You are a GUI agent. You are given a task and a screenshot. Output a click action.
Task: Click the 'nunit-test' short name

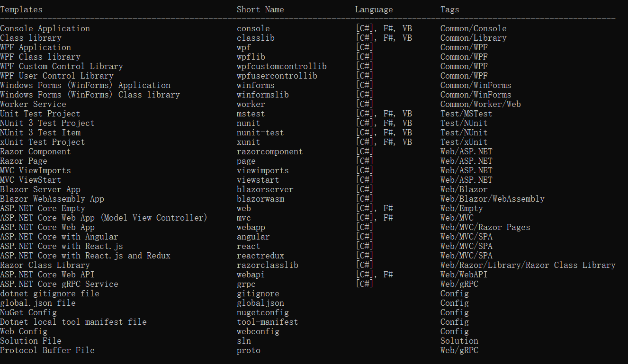[x=260, y=133]
